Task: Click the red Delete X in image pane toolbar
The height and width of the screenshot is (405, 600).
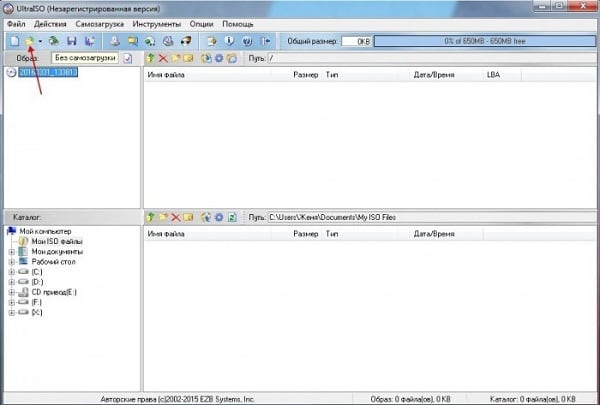Action: [x=163, y=58]
